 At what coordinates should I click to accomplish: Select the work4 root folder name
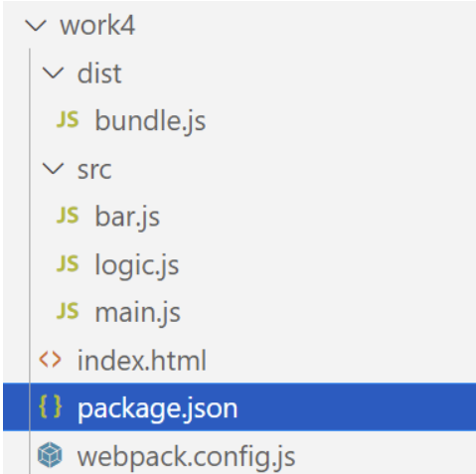pos(97,25)
